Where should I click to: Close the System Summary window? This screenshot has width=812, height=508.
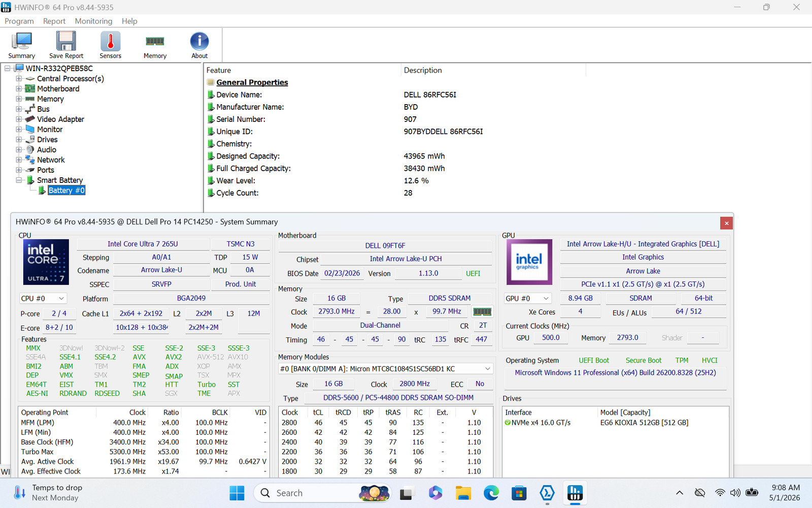[726, 223]
